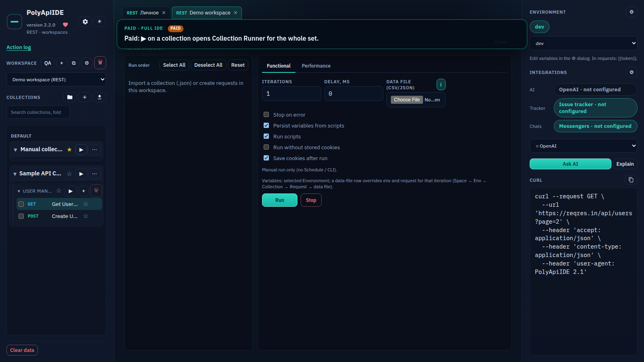Image resolution: width=644 pixels, height=362 pixels.
Task: Open the Action log link
Action: pos(19,47)
